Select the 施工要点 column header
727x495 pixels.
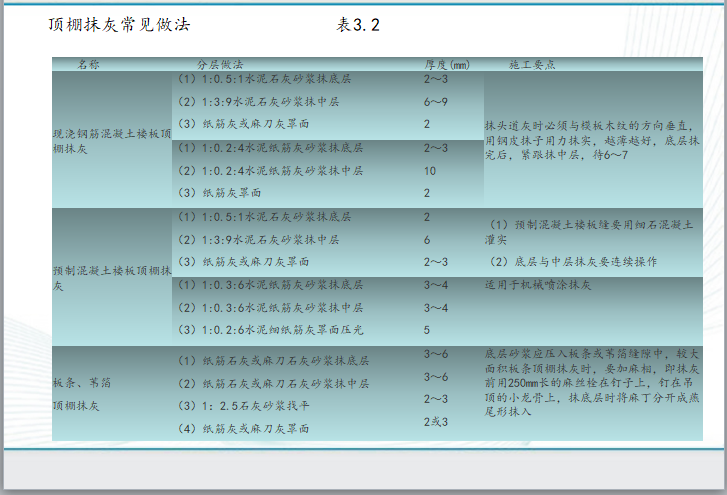pos(532,64)
